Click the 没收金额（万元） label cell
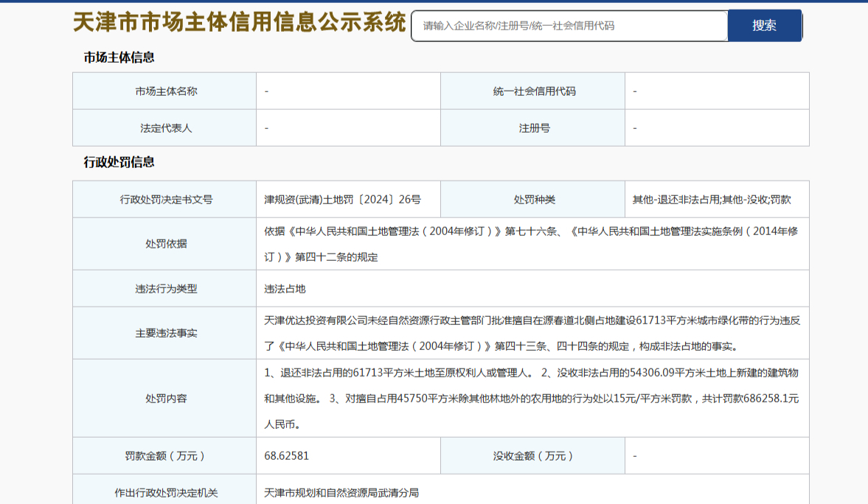 pyautogui.click(x=533, y=456)
